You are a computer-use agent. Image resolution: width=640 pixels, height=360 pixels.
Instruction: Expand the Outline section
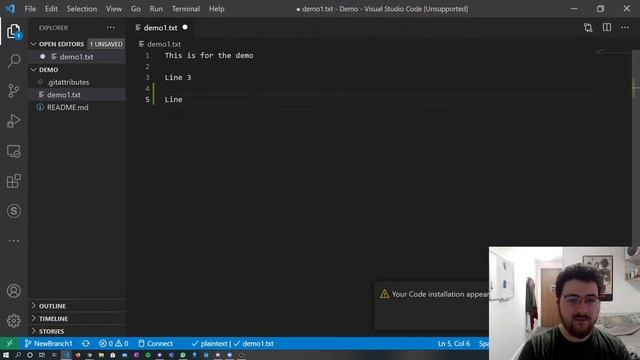point(52,306)
